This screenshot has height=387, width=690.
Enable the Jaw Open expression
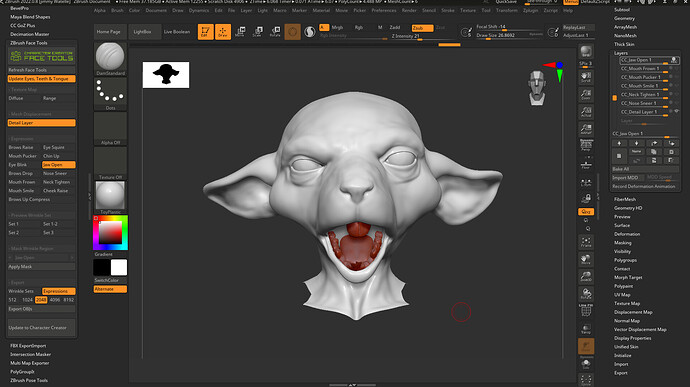tap(59, 165)
